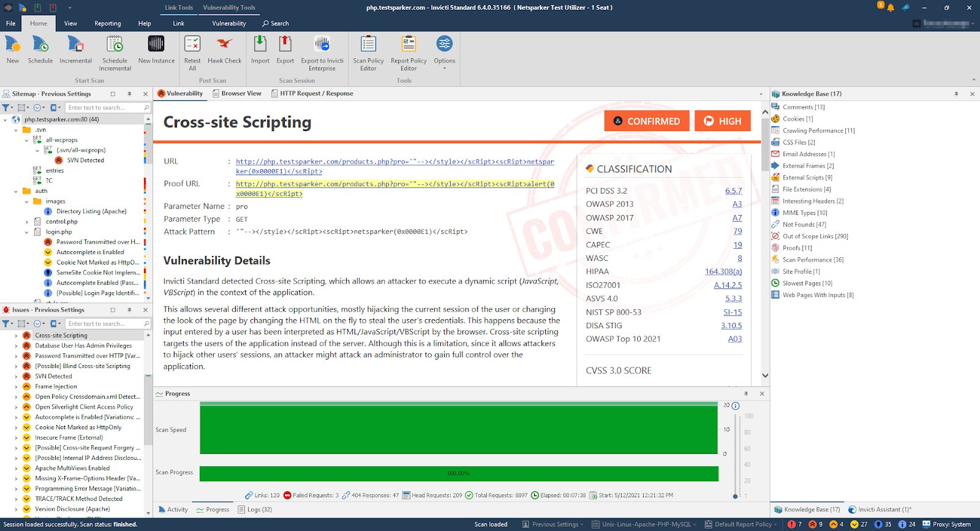Open the Vulnerability ribbon tab

coord(229,23)
